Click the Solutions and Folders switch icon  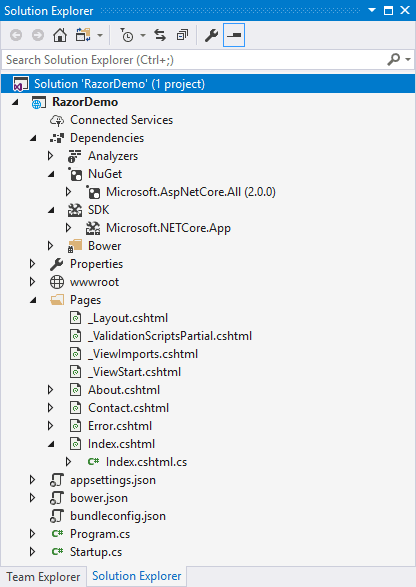pos(83,35)
